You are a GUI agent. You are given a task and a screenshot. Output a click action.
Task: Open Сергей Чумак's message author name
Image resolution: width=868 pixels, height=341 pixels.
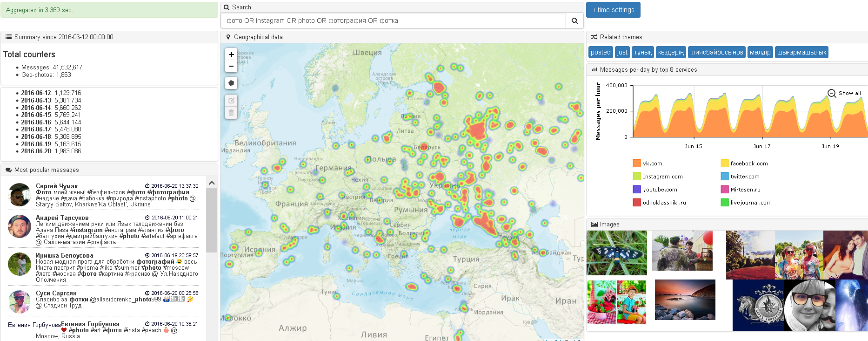coord(57,186)
